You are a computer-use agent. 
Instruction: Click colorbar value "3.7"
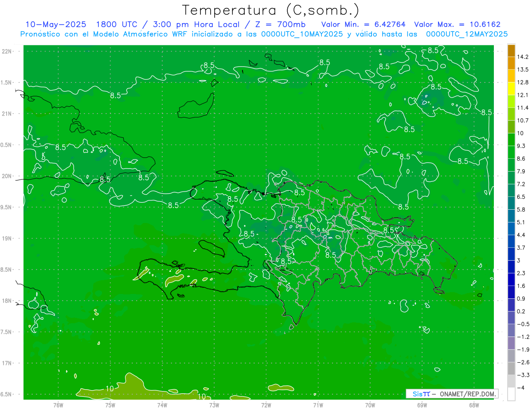[x=521, y=248]
